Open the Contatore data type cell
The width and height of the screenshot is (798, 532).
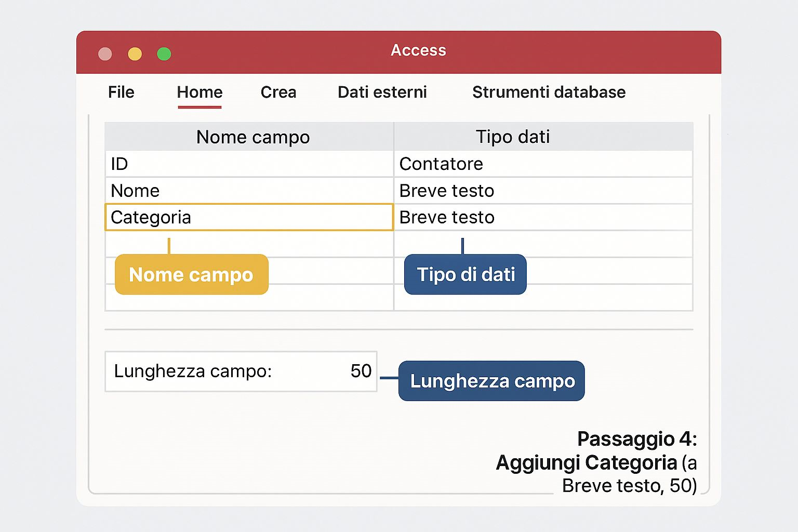pos(543,164)
